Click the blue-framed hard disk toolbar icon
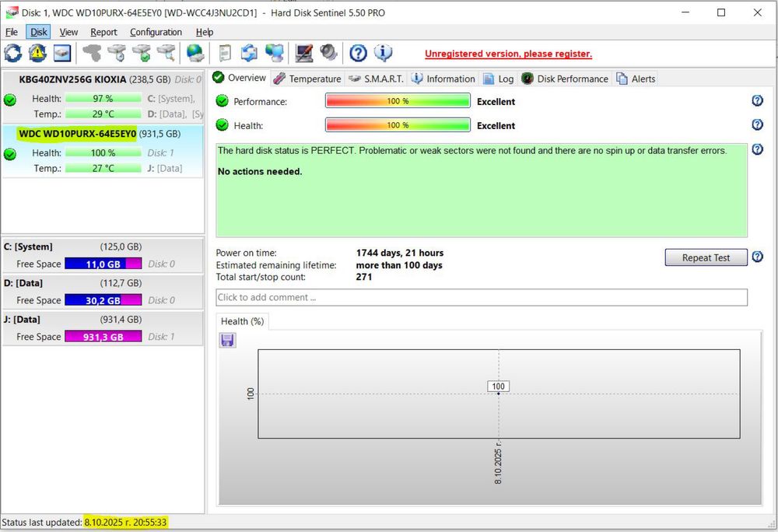Image resolution: width=778 pixels, height=532 pixels. pos(62,53)
